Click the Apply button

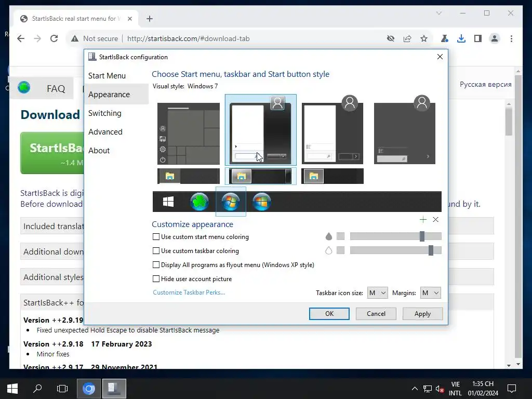click(x=422, y=313)
